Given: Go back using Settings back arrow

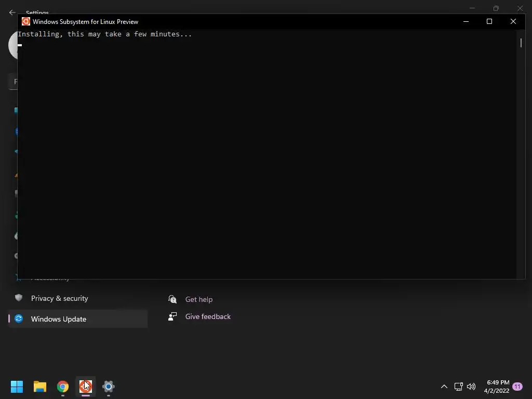Looking at the screenshot, I should pos(12,12).
